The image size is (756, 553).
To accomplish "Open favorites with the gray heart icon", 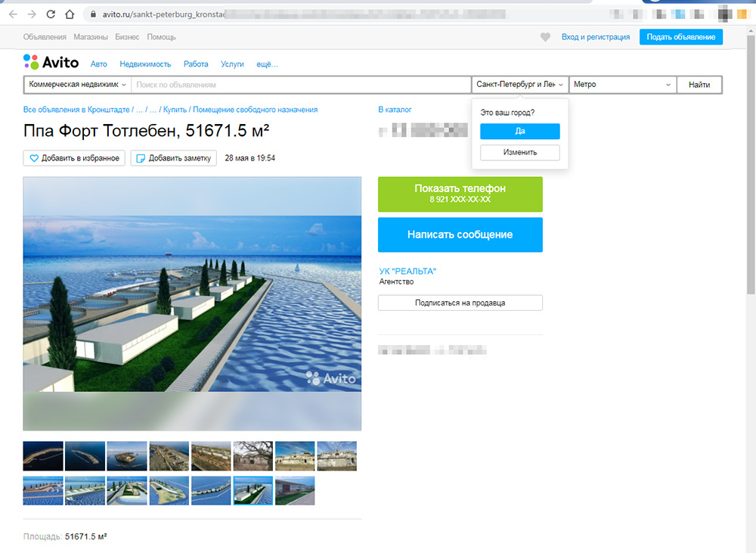I will coord(545,37).
